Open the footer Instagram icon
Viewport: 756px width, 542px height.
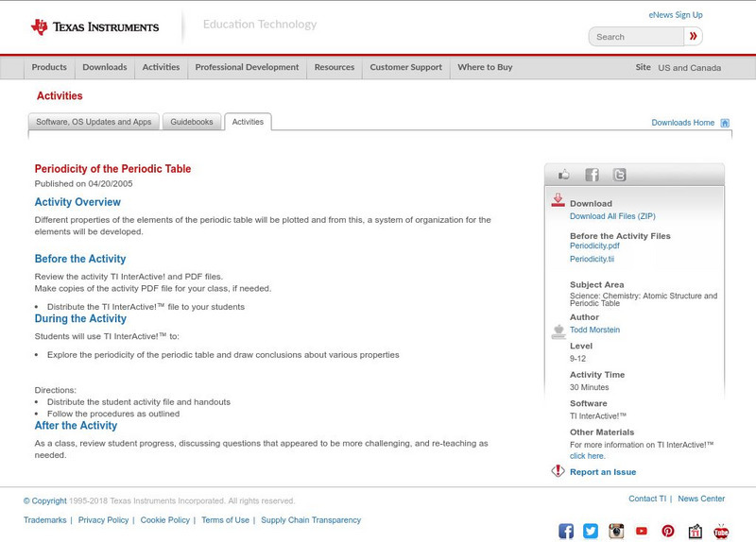point(616,531)
